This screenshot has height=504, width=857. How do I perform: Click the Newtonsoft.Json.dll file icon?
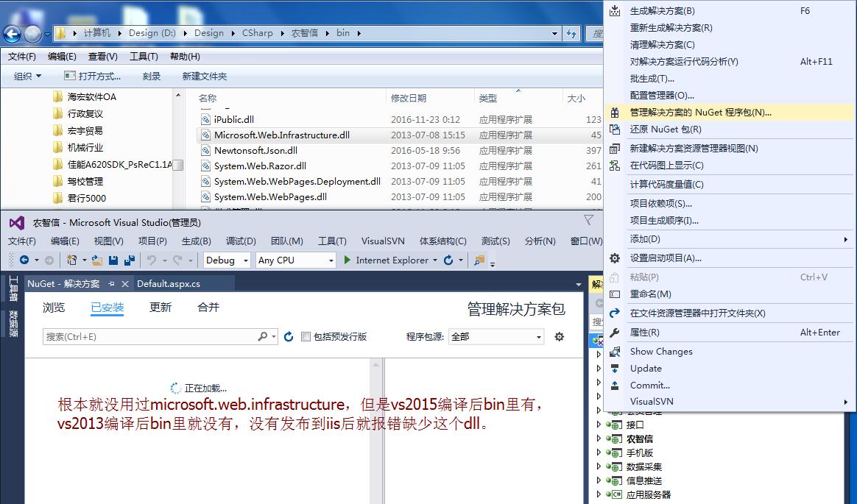click(205, 150)
